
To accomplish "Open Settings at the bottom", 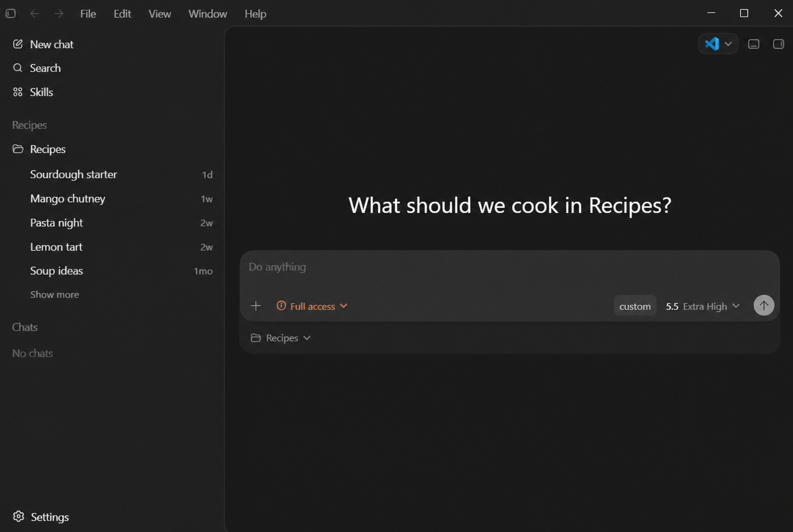I will coord(41,517).
